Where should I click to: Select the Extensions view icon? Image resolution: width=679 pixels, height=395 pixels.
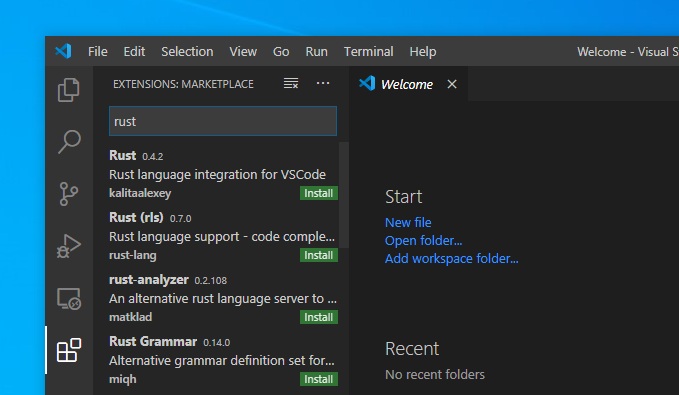click(x=69, y=350)
